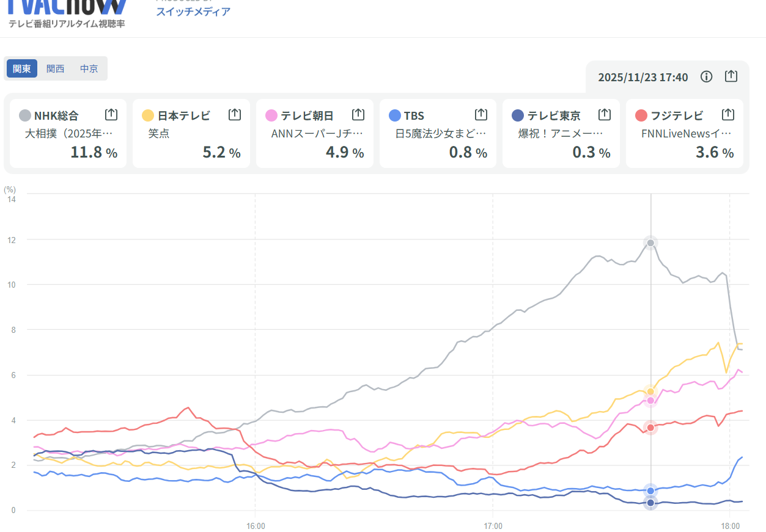Switch to the 中京 region tab
This screenshot has width=766, height=532.
point(89,68)
